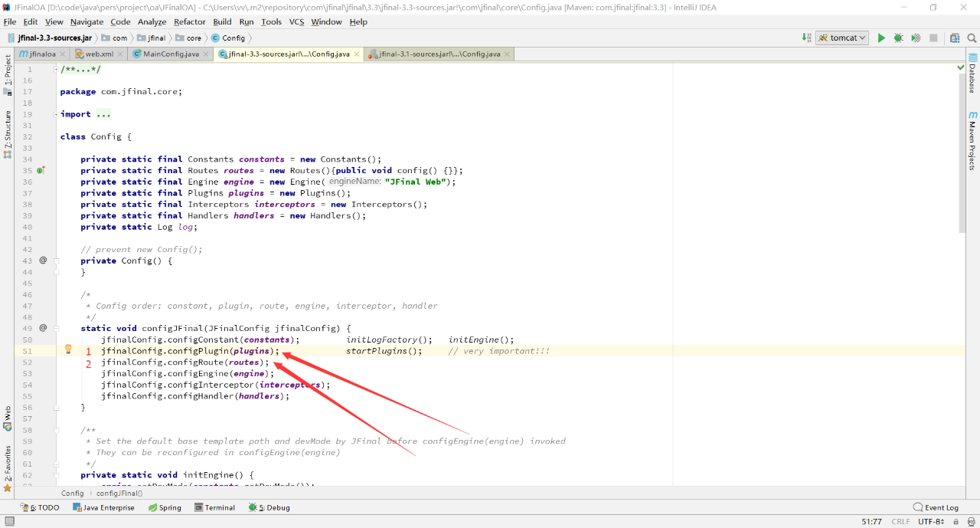The height and width of the screenshot is (528, 980).
Task: Open the Terminal tool window
Action: pyautogui.click(x=214, y=507)
